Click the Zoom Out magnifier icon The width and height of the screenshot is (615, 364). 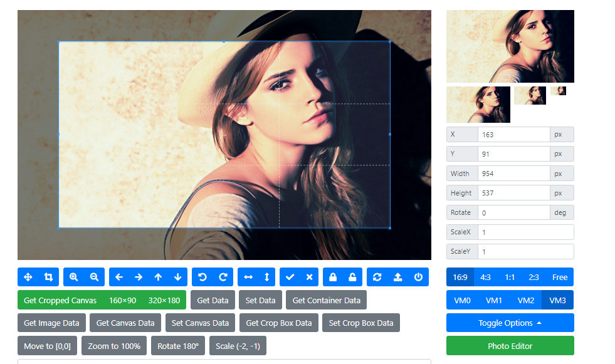[x=94, y=277]
